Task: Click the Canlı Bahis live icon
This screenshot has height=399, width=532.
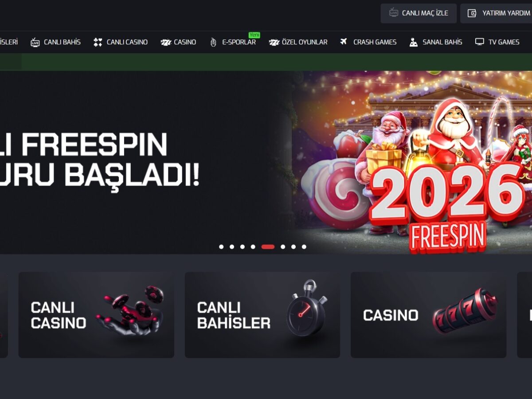Action: 35,42
